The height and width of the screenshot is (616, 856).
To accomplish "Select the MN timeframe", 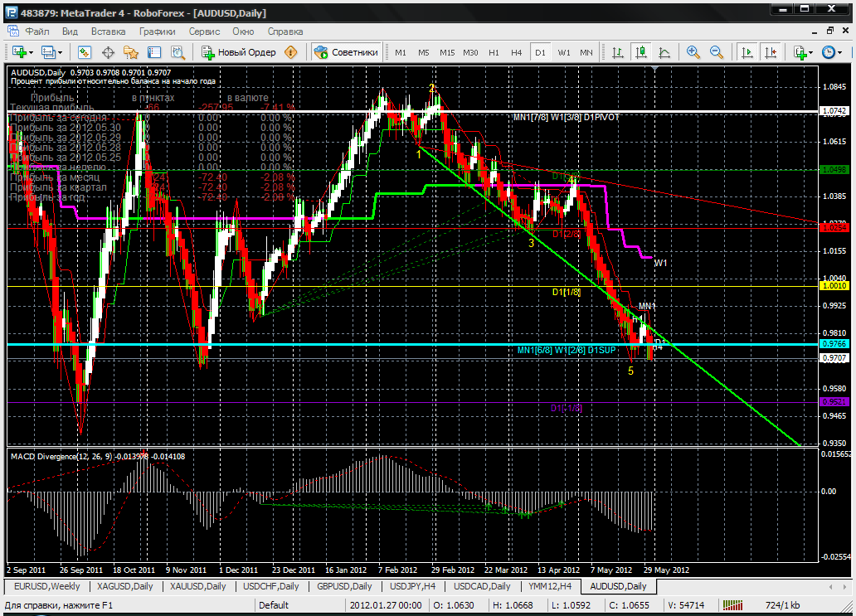I will click(x=586, y=52).
